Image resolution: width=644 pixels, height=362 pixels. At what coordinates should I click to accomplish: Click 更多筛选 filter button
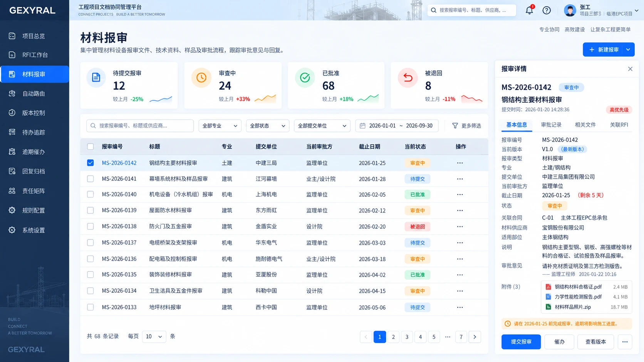click(x=466, y=126)
